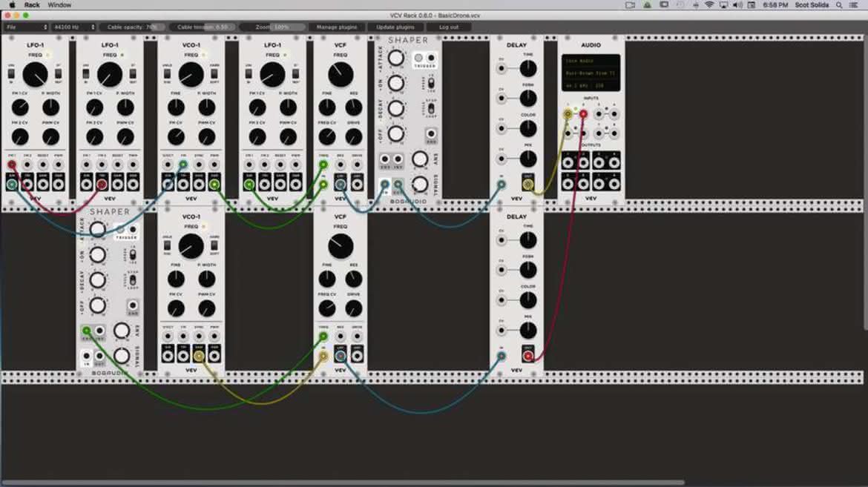Click the IN jack on bottom-row VCF
868x487 pixels.
[x=323, y=356]
